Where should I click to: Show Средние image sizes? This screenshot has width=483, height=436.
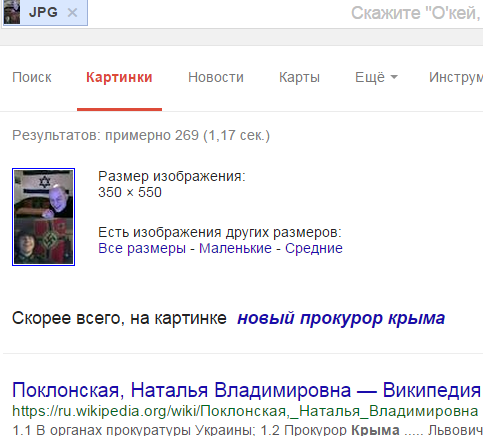pyautogui.click(x=314, y=248)
